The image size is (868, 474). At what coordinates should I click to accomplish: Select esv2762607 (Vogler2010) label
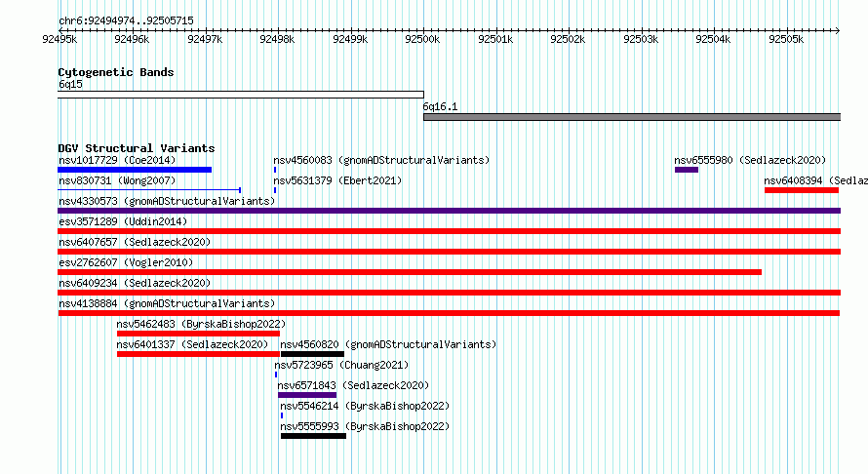click(126, 262)
